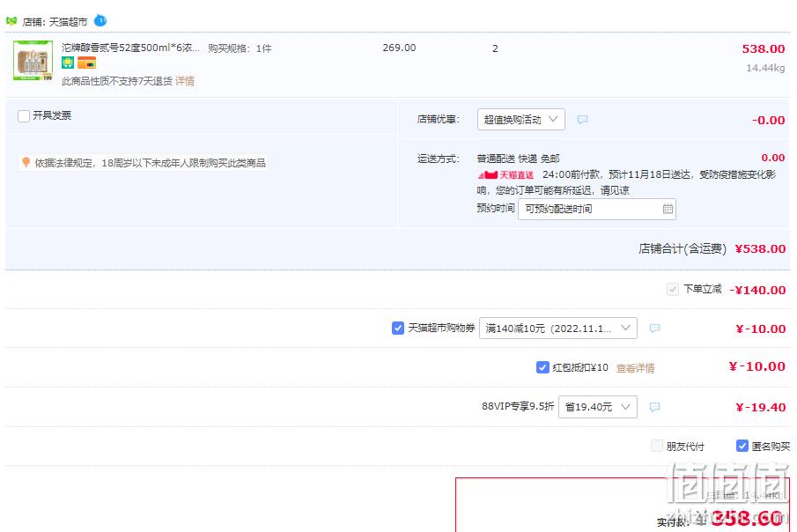797x532 pixels.
Task: Open the calendar icon in delivery time field
Action: click(668, 209)
